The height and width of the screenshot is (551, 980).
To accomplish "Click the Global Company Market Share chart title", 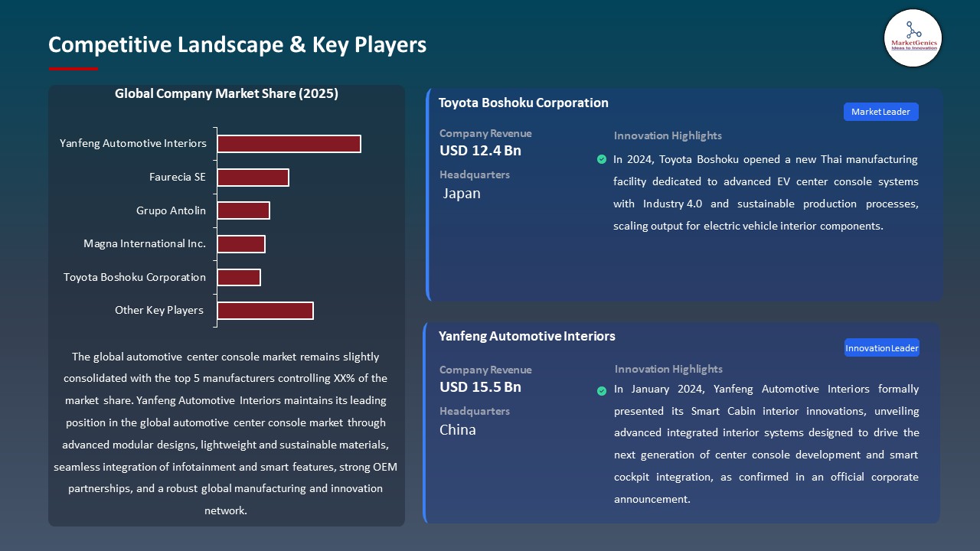I will pyautogui.click(x=227, y=94).
